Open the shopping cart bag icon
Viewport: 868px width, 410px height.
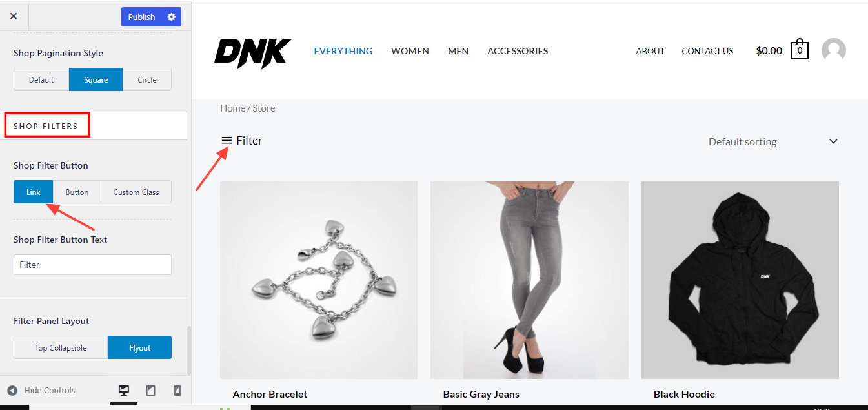(x=800, y=50)
